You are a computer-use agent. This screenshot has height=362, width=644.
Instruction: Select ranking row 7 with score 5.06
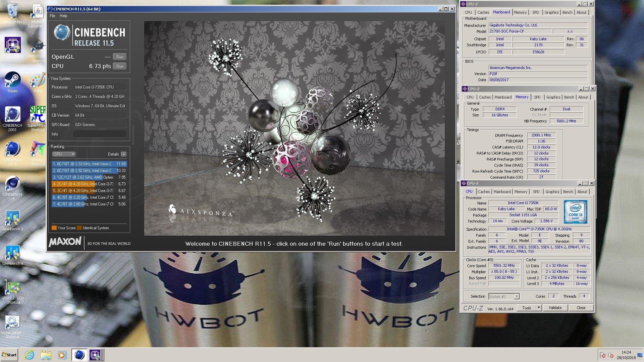[x=89, y=204]
